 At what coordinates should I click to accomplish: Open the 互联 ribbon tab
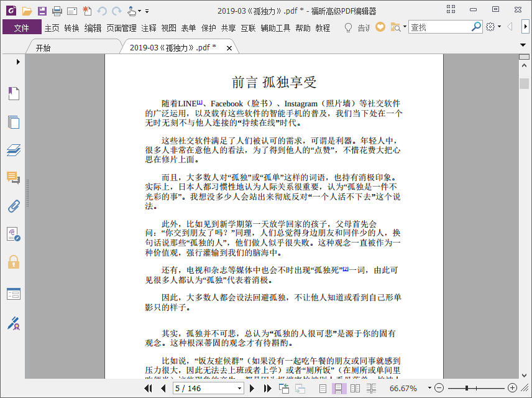click(x=248, y=28)
